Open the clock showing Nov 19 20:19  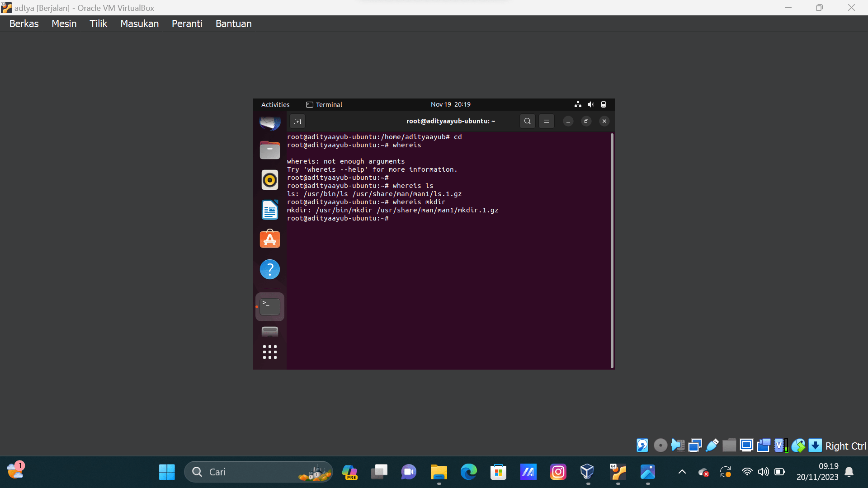pos(450,104)
